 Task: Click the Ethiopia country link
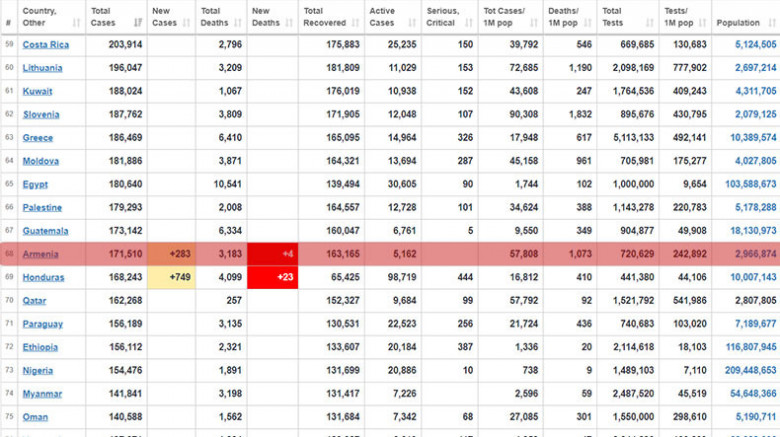point(41,348)
